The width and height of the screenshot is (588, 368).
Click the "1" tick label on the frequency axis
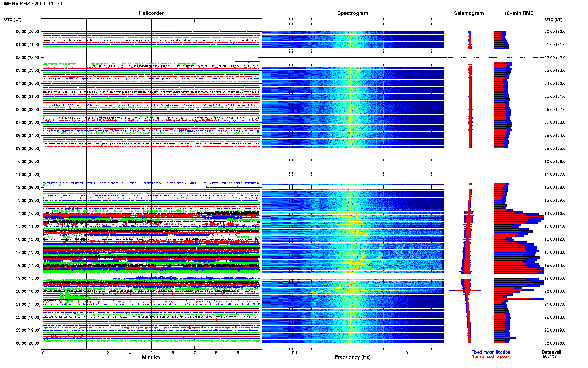[x=350, y=353]
